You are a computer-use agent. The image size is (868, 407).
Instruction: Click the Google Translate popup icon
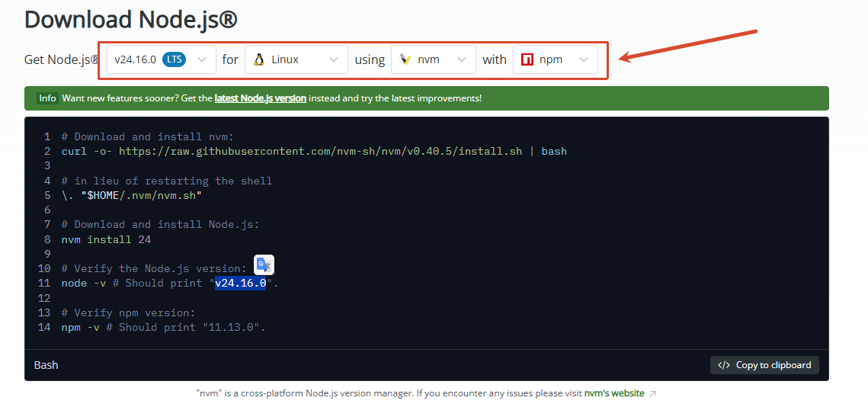coord(264,265)
